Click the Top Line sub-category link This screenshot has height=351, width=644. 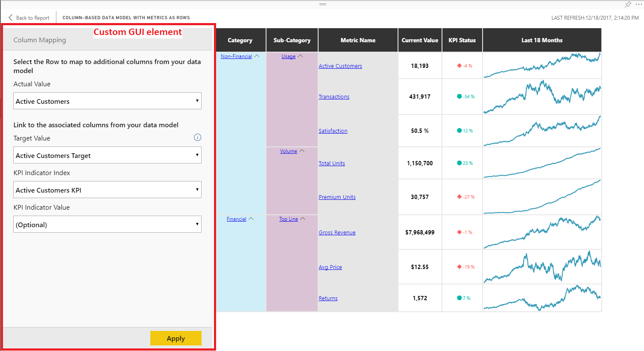click(x=289, y=219)
